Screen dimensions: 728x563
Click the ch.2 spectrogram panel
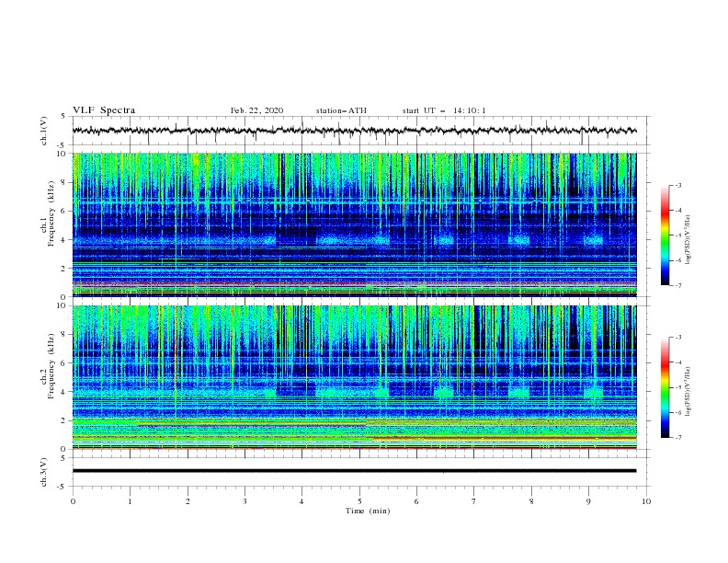coord(354,377)
